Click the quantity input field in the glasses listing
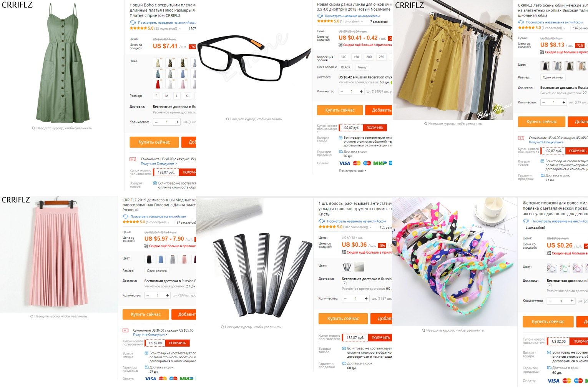588x392 pixels. click(351, 91)
